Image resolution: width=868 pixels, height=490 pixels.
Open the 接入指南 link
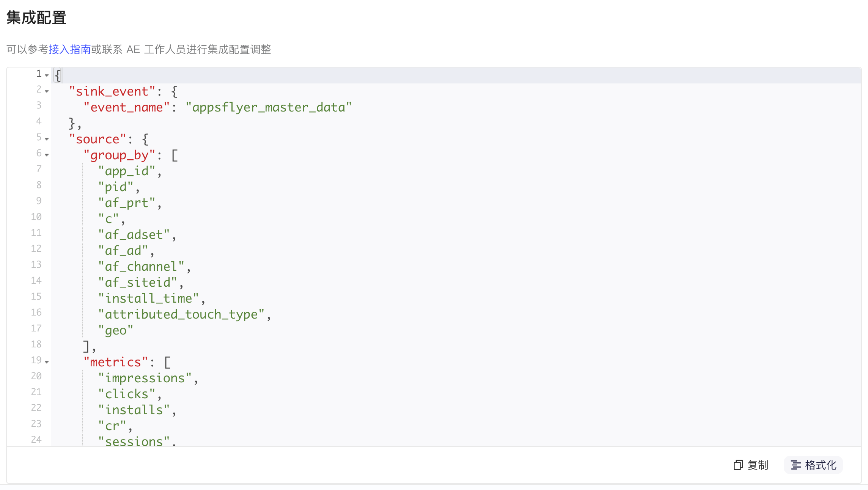tap(70, 49)
